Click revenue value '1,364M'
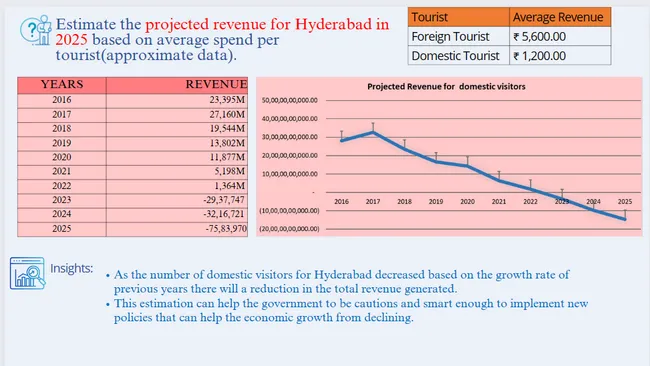 [230, 186]
